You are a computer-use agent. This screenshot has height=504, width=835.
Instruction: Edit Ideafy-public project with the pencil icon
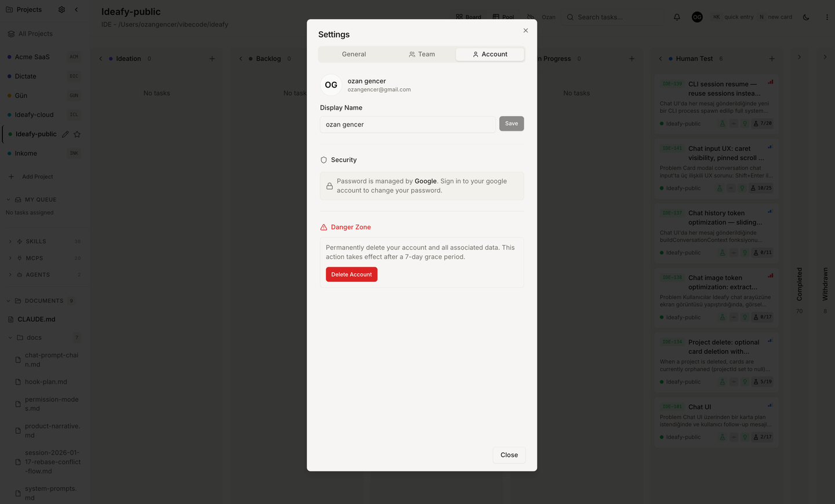[x=66, y=134]
